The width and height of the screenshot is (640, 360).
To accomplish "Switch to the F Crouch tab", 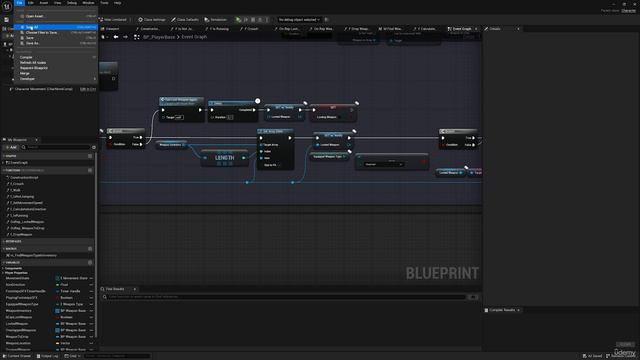I will [249, 29].
